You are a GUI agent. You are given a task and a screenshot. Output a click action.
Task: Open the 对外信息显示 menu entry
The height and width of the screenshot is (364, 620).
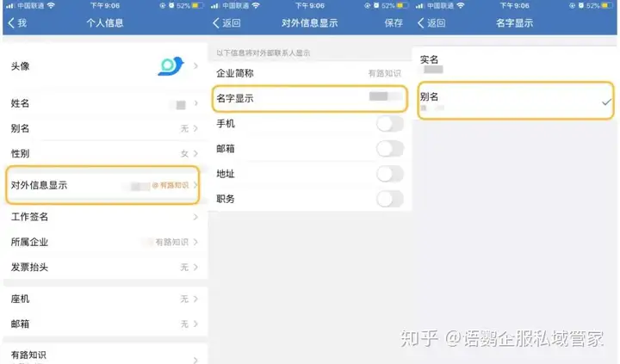pos(102,185)
